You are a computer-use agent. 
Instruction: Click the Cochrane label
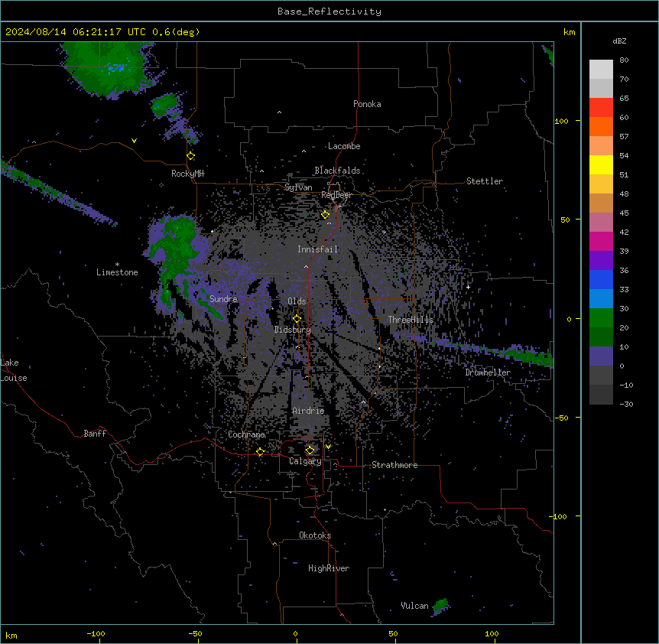click(x=246, y=434)
